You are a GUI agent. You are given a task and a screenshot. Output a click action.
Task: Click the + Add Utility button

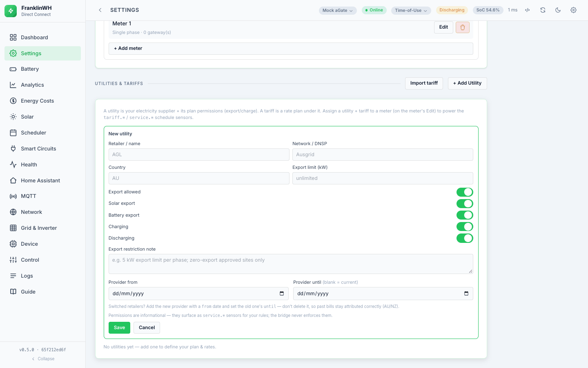pos(467,83)
